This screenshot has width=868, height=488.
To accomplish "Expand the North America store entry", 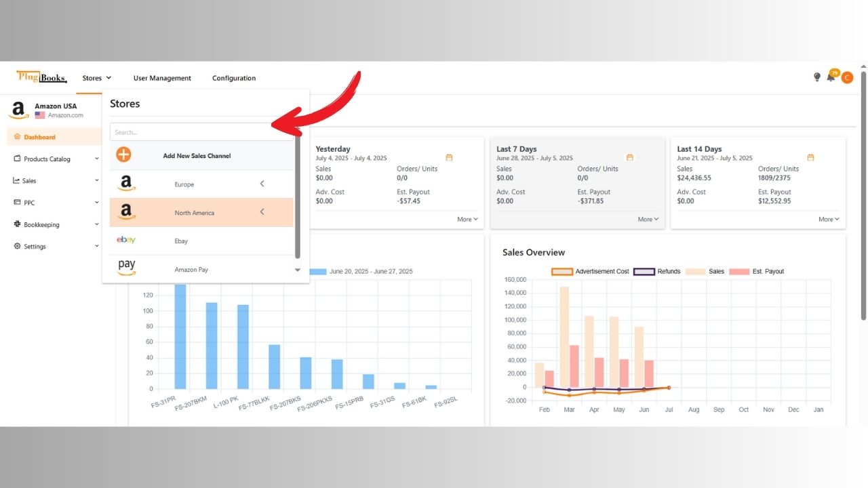I will pos(262,211).
